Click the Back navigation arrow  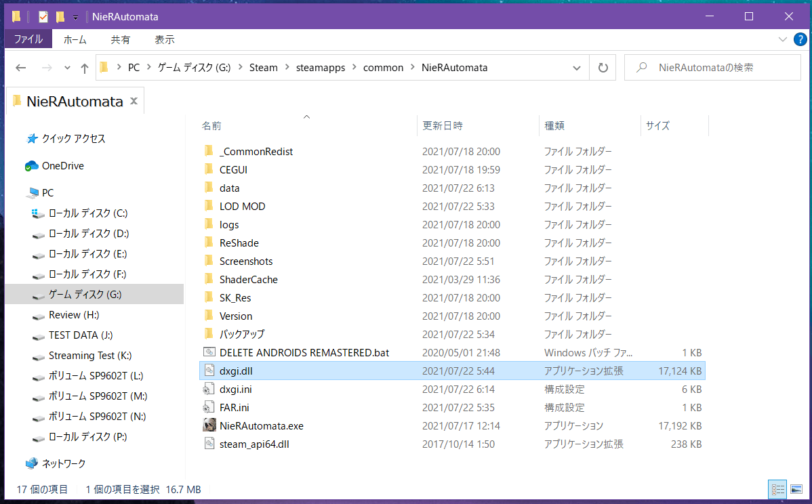click(x=21, y=68)
